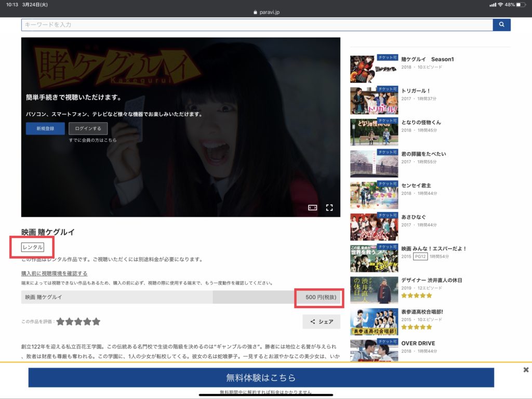
Task: Click star rating of 渋井直人の休日
Action: (x=417, y=296)
